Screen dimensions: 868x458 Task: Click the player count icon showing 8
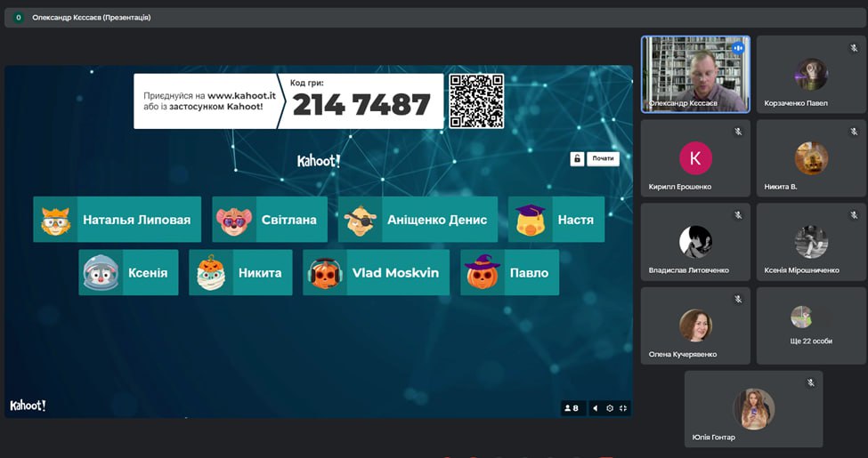pyautogui.click(x=572, y=408)
